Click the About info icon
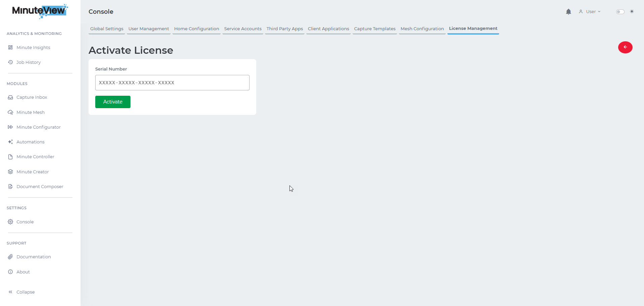Image resolution: width=644 pixels, height=306 pixels. pyautogui.click(x=10, y=272)
